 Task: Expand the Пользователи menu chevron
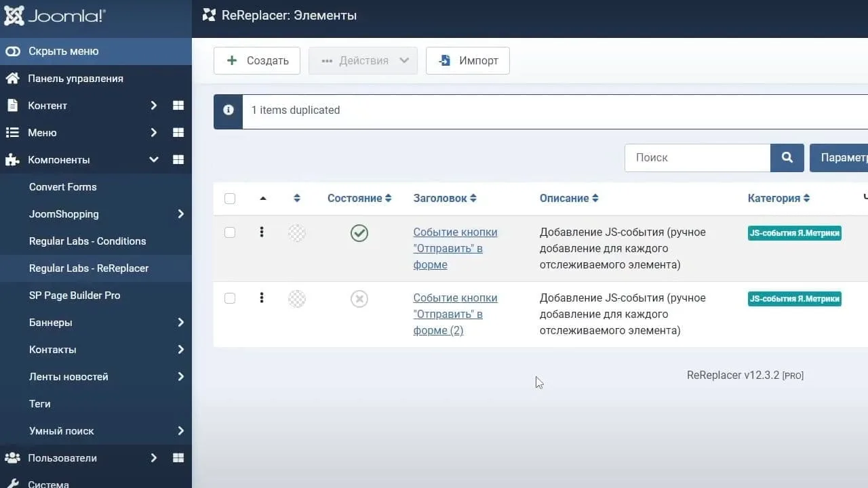(x=154, y=458)
